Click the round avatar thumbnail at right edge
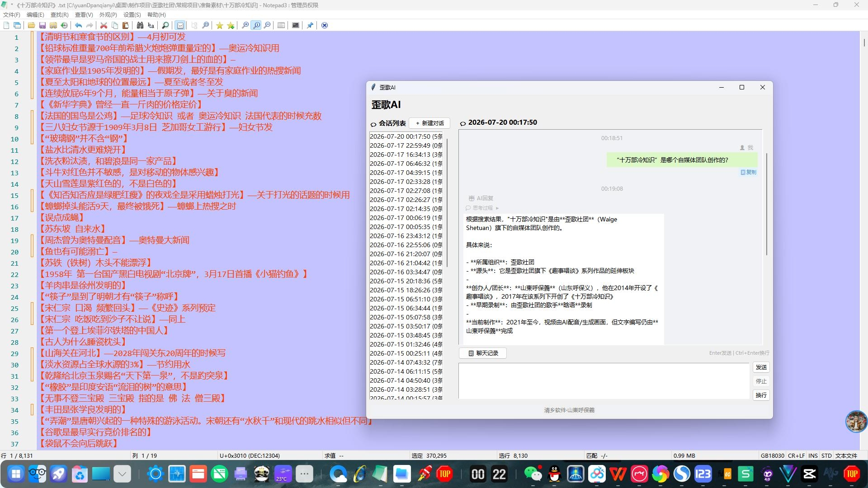This screenshot has width=868, height=488. pos(856,421)
